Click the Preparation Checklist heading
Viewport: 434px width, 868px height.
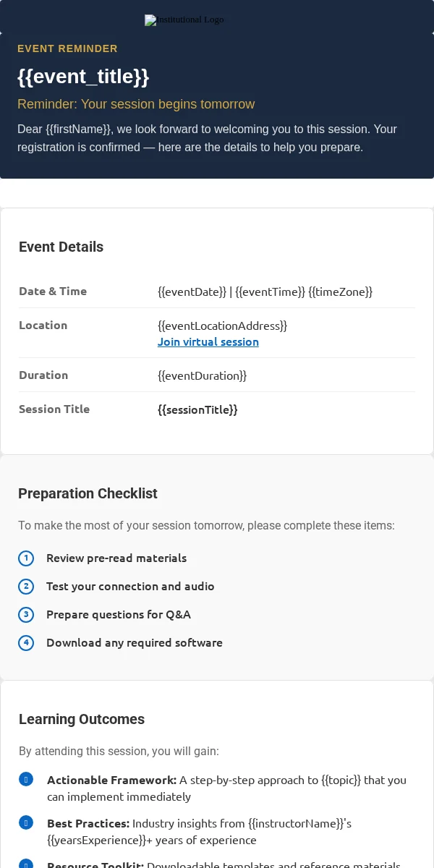tap(88, 493)
